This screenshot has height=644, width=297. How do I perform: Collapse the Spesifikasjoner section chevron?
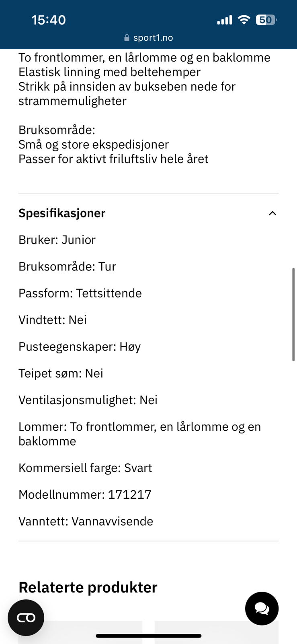tap(272, 213)
